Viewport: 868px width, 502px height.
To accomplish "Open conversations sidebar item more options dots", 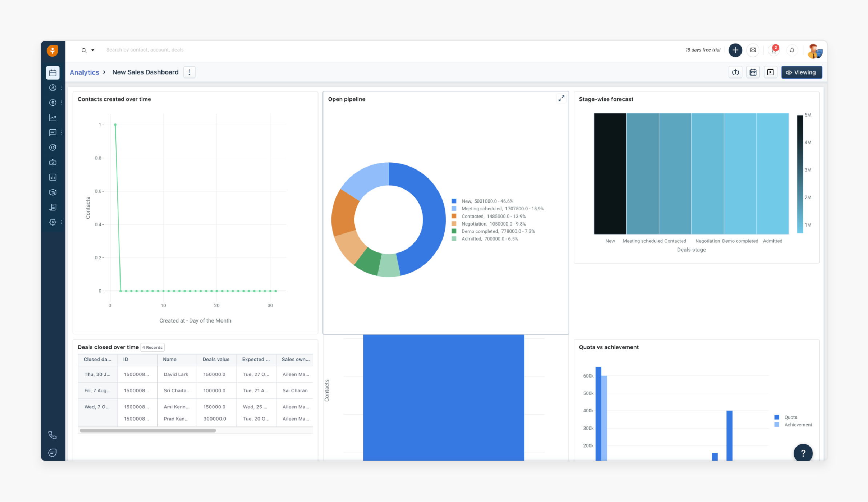I will coord(62,133).
